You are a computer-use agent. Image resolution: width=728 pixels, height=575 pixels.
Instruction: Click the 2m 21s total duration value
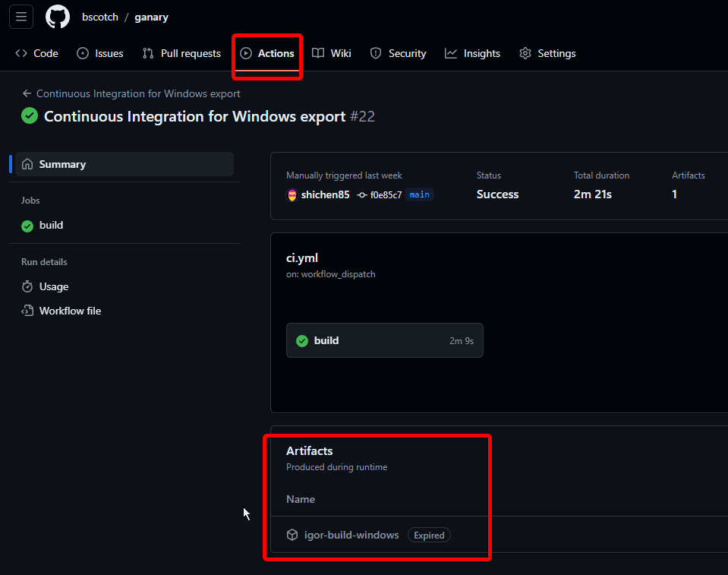[x=592, y=194]
